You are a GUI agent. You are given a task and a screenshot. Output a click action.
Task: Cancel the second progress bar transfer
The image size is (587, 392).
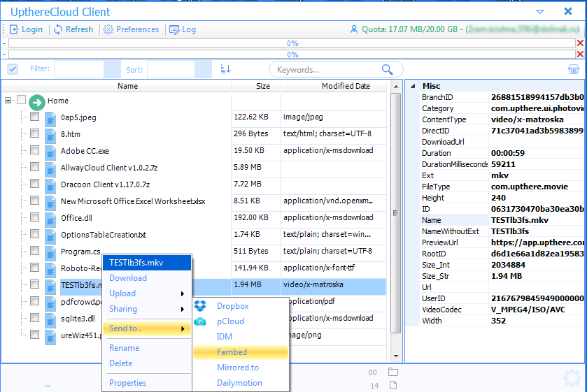coord(580,55)
